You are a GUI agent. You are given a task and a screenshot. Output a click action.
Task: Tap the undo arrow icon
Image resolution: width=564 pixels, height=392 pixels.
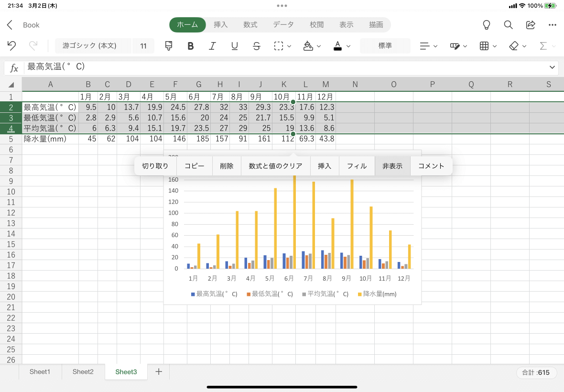pos(12,46)
